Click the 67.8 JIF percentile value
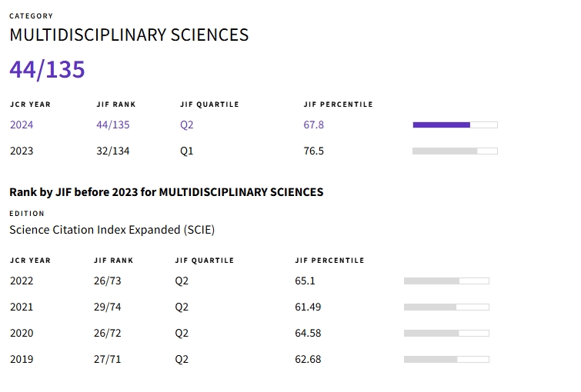Viewport: 581px width, 392px height. (314, 125)
